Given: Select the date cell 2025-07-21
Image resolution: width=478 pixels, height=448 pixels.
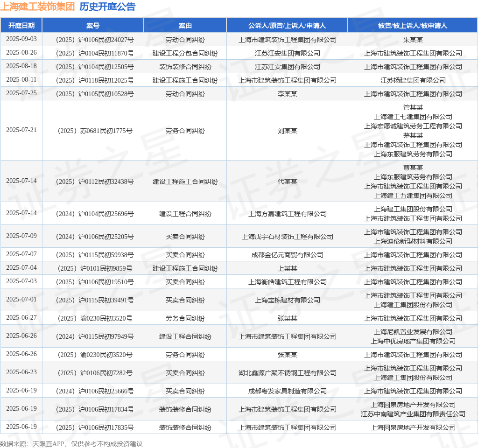Looking at the screenshot, I should (21, 130).
